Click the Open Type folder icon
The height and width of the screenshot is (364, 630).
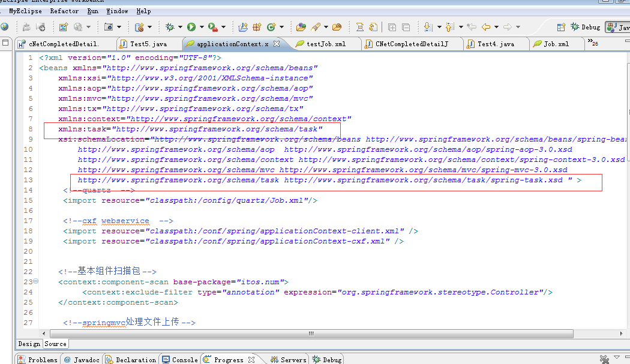click(x=301, y=27)
